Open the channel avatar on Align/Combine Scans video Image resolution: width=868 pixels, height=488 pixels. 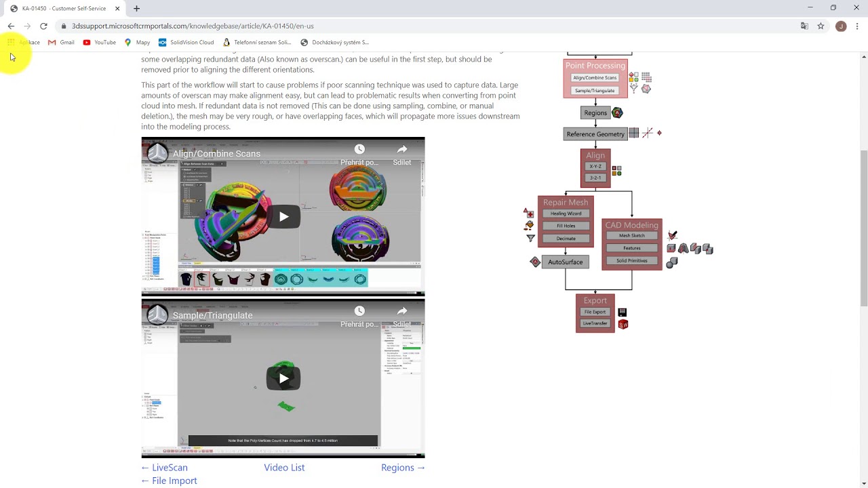pyautogui.click(x=157, y=152)
